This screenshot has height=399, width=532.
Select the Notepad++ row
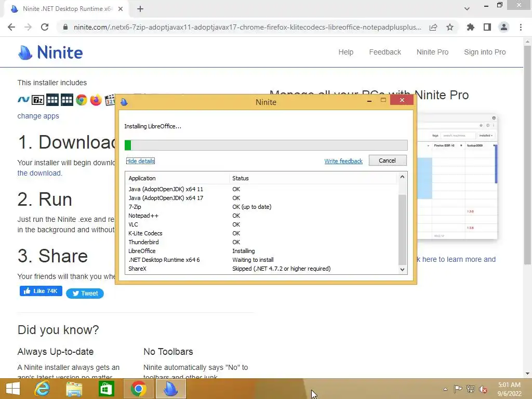pyautogui.click(x=261, y=216)
